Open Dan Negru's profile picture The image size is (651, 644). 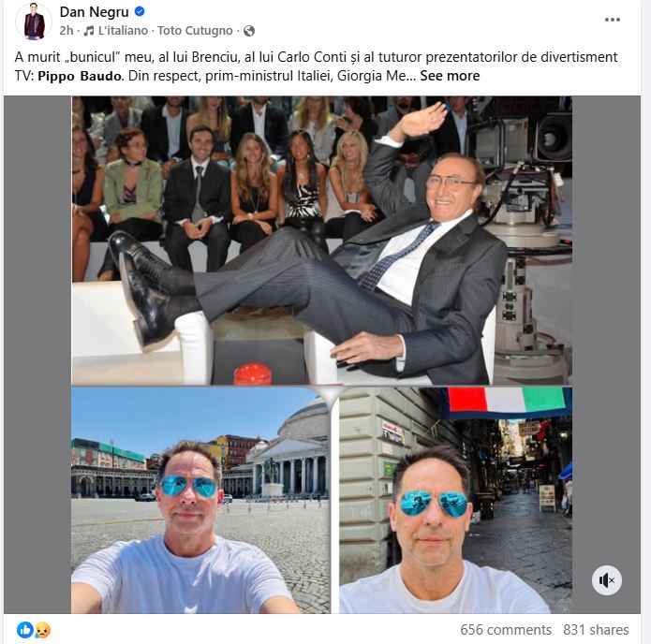(x=34, y=22)
